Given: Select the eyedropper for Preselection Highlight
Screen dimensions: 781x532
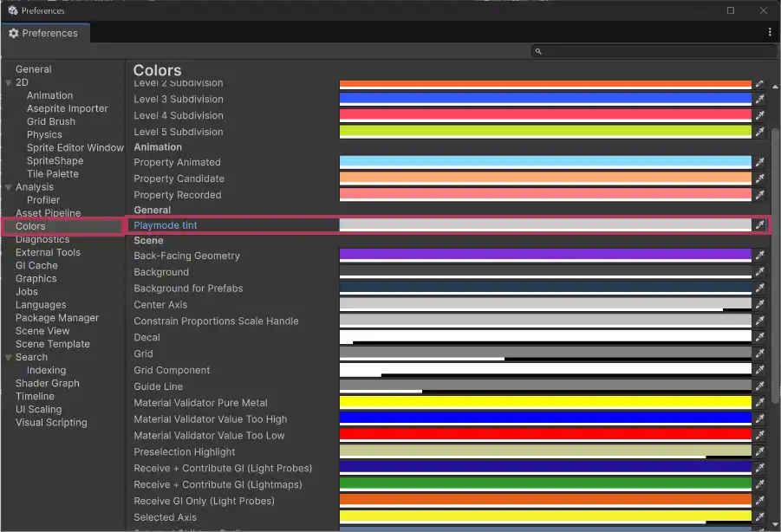Looking at the screenshot, I should 759,452.
